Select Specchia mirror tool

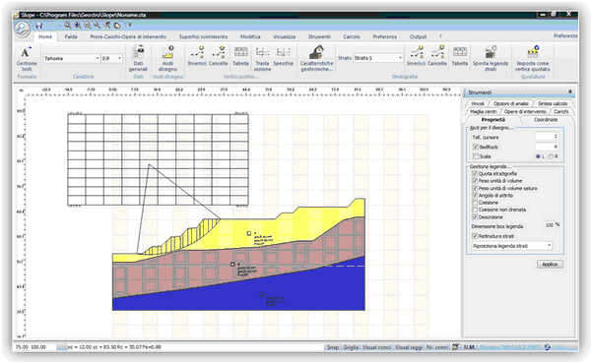[284, 56]
